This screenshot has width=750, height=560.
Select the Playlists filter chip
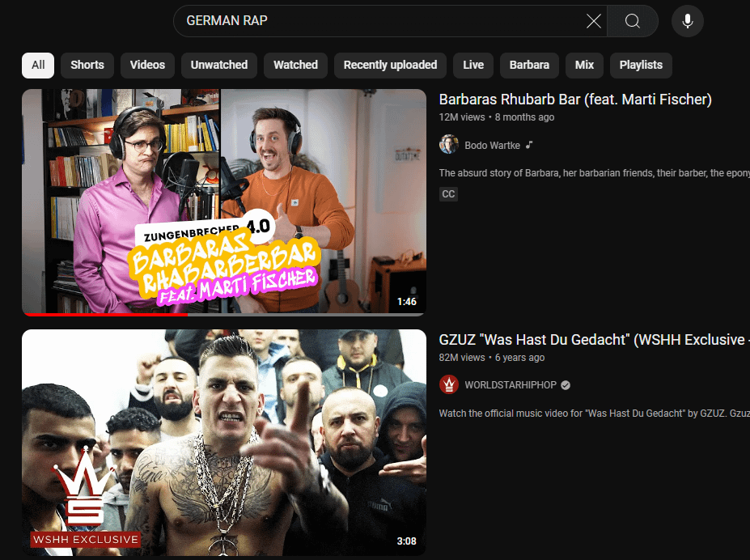click(641, 65)
